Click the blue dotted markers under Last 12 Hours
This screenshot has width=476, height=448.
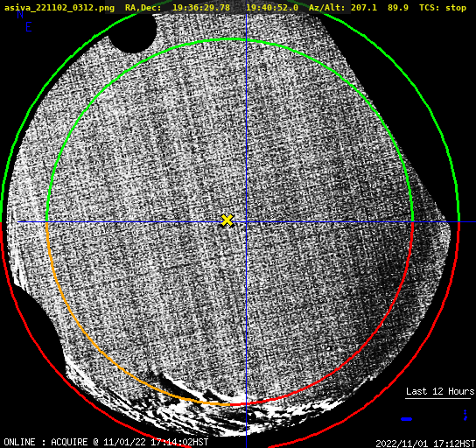465,415
